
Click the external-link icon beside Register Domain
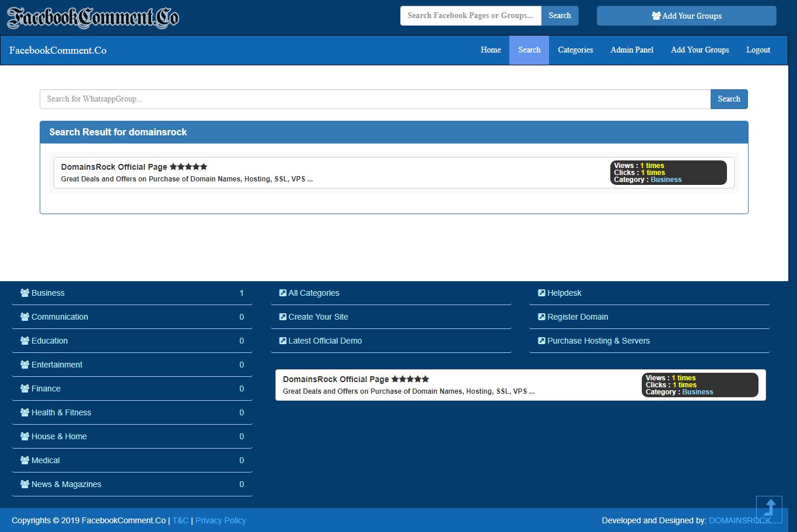tap(541, 317)
